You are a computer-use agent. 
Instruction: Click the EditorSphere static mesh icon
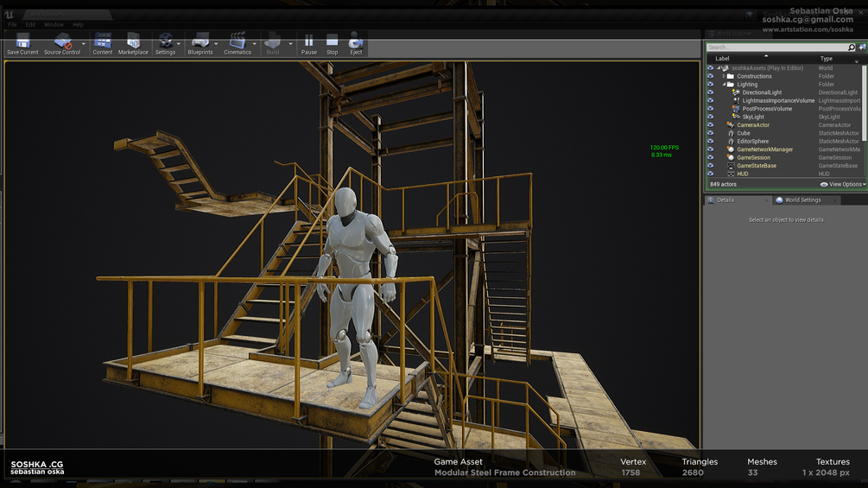tap(731, 141)
